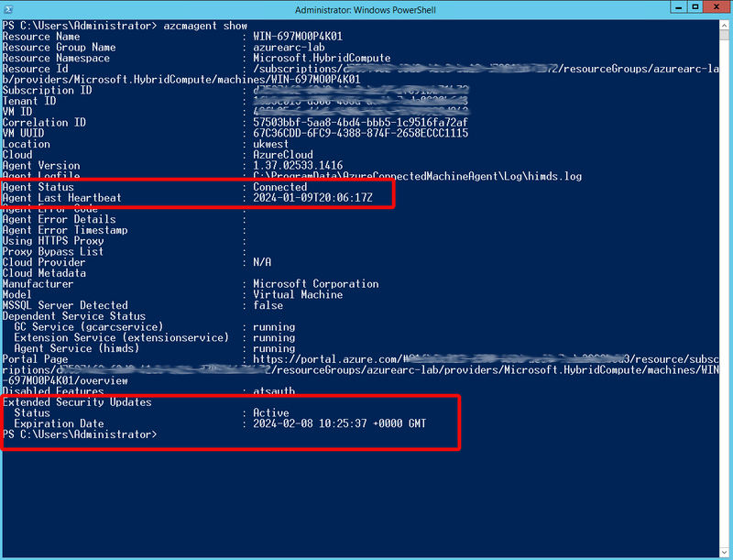Click the Correlation ID value 57503bbf-5aa8
The width and height of the screenshot is (733, 560).
pyautogui.click(x=360, y=123)
